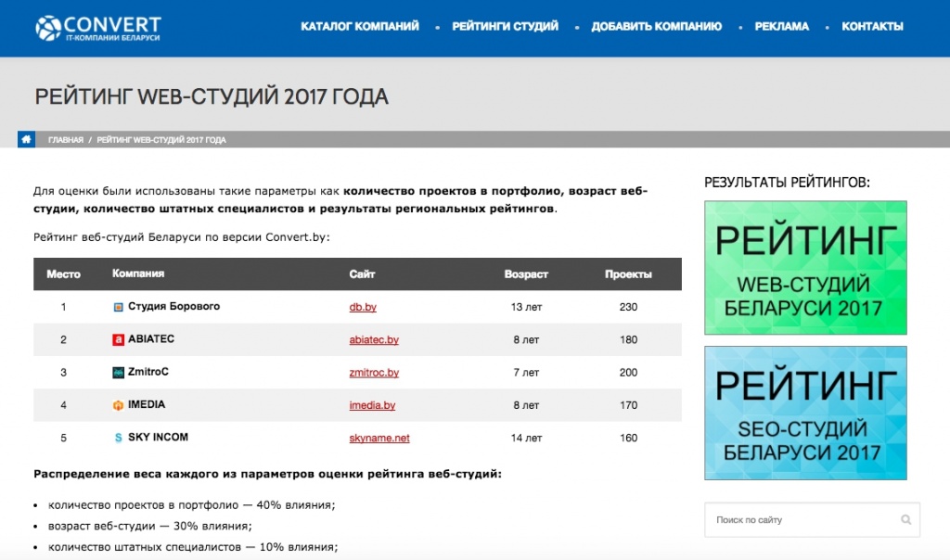Open the Рейтинги студий menu item
950x560 pixels.
(x=506, y=26)
